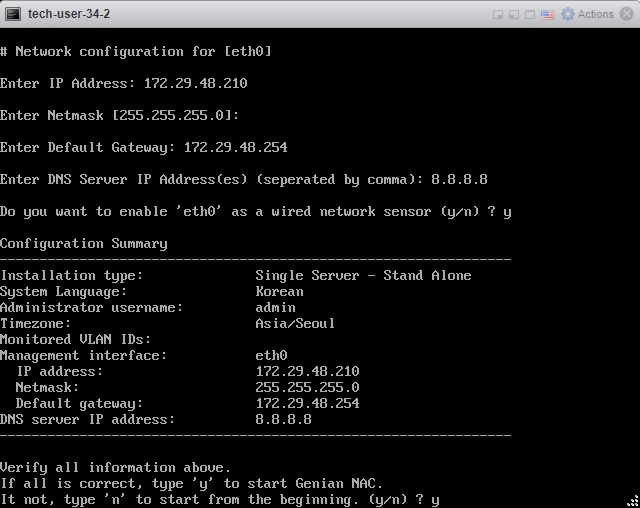Click the Configuration Summary heading
Image resolution: width=640 pixels, height=508 pixels.
point(83,243)
